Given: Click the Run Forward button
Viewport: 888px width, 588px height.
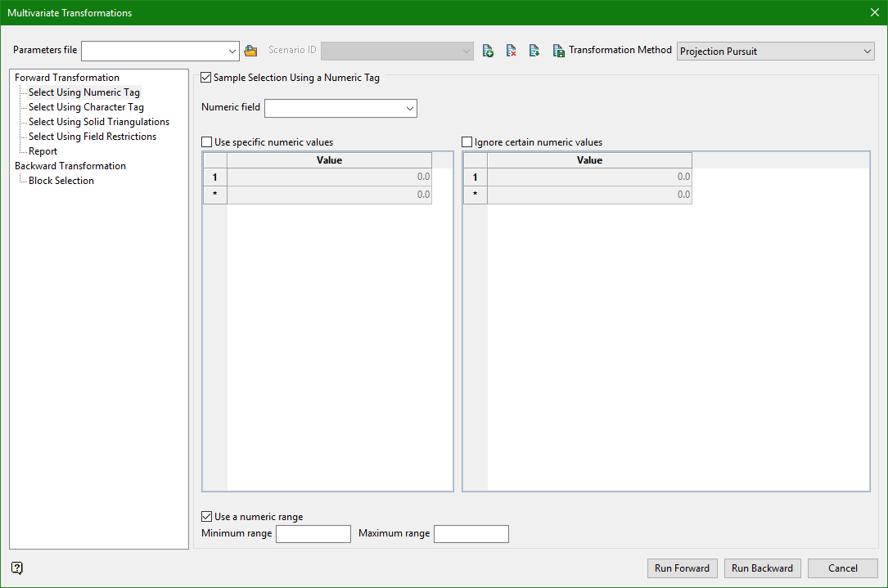Looking at the screenshot, I should [x=682, y=568].
